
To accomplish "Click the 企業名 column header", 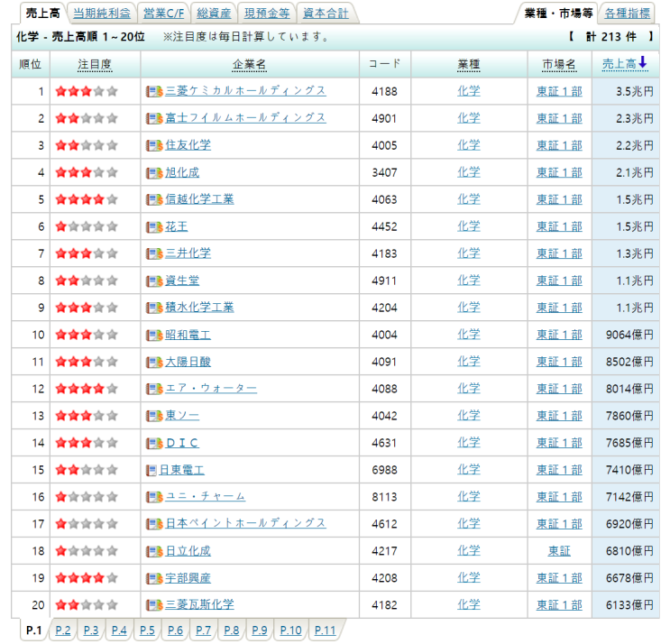I will 250,65.
